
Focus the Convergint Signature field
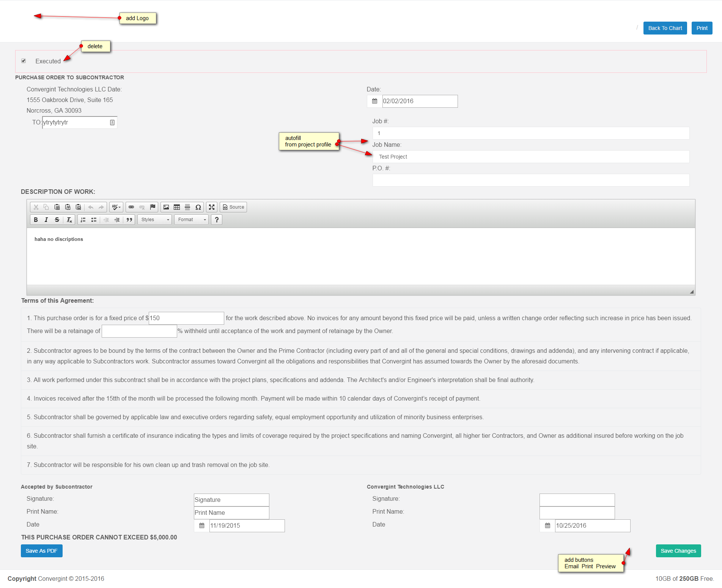pyautogui.click(x=577, y=500)
